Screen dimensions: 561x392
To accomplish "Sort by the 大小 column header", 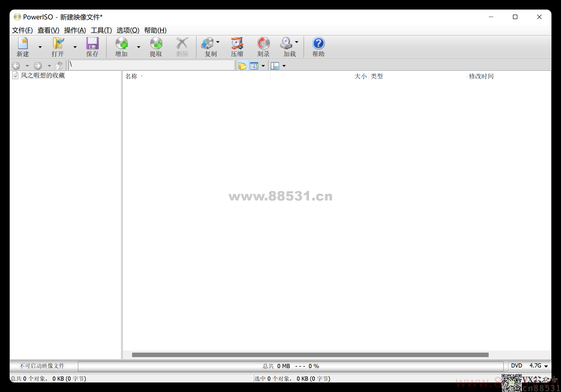I will pyautogui.click(x=319, y=76).
